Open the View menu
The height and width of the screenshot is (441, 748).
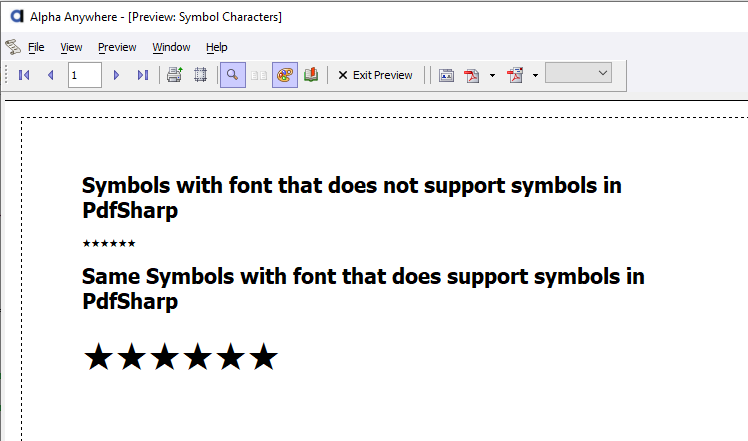(71, 47)
